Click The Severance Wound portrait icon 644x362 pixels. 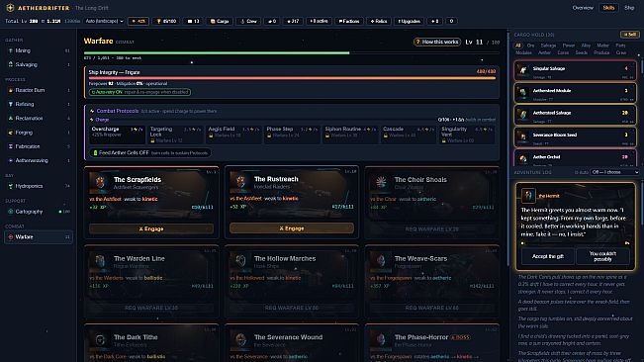[240, 340]
